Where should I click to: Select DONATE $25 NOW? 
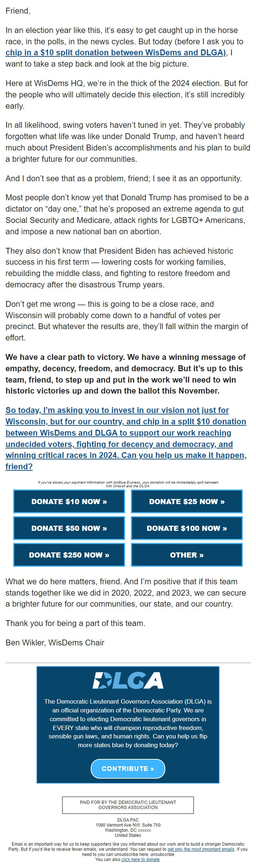187,502
